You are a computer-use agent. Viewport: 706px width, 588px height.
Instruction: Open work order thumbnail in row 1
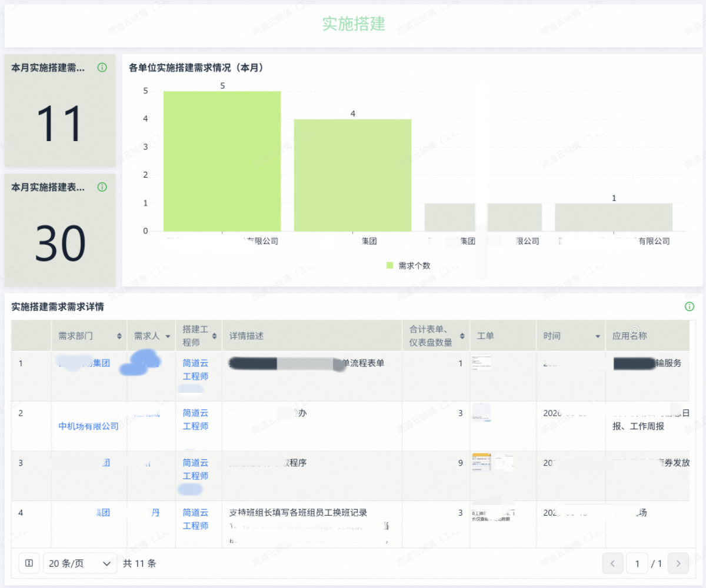482,363
